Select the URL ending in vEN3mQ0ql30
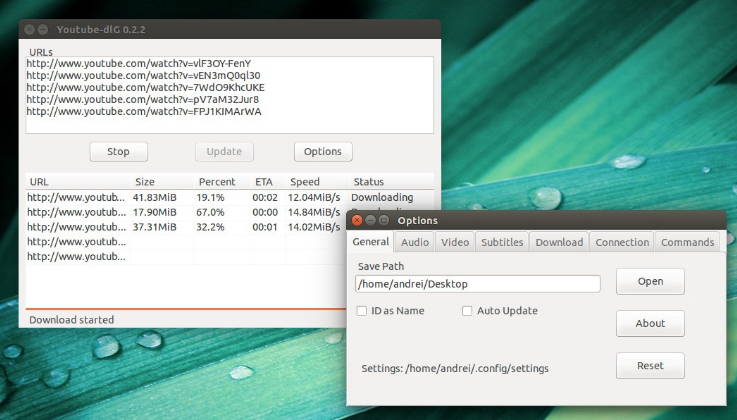Screen dimensions: 737x420 click(143, 76)
